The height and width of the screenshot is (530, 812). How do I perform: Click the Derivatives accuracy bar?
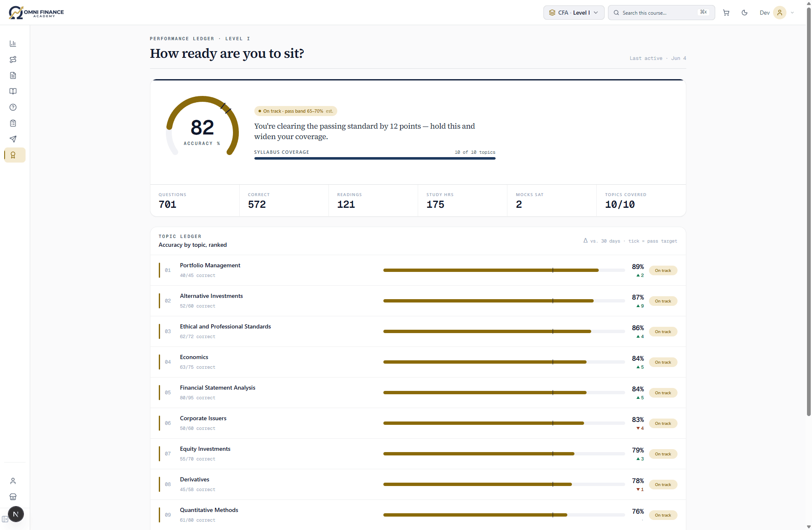(504, 484)
